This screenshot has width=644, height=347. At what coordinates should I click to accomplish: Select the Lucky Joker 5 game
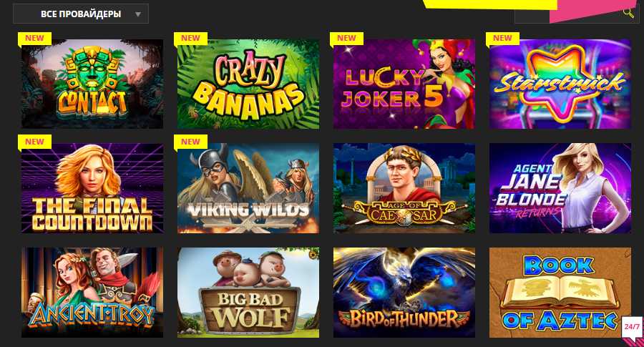404,84
